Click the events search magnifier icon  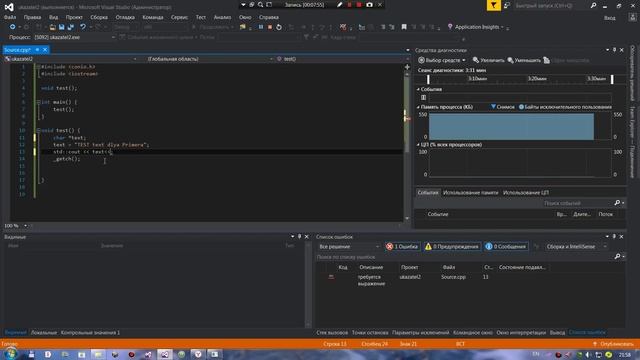[617, 203]
